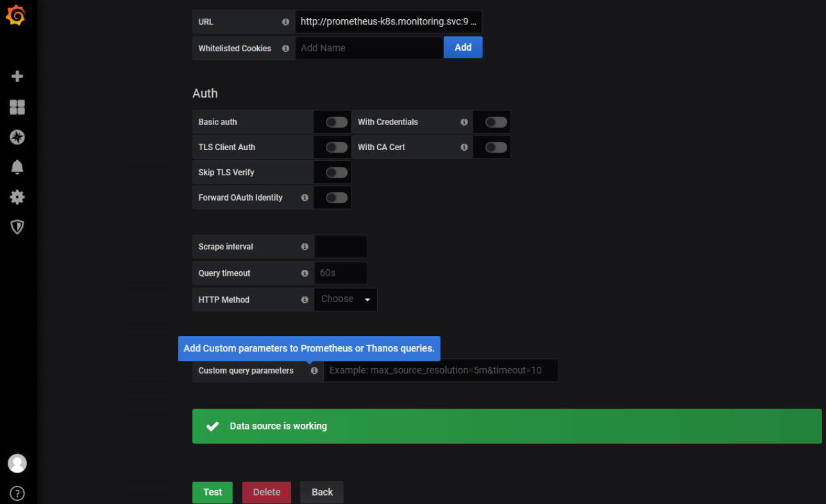Click the URL input field
The height and width of the screenshot is (504, 826).
click(389, 22)
